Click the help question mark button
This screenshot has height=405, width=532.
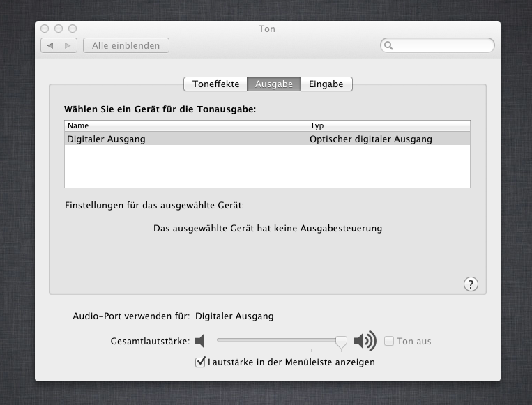coord(471,284)
